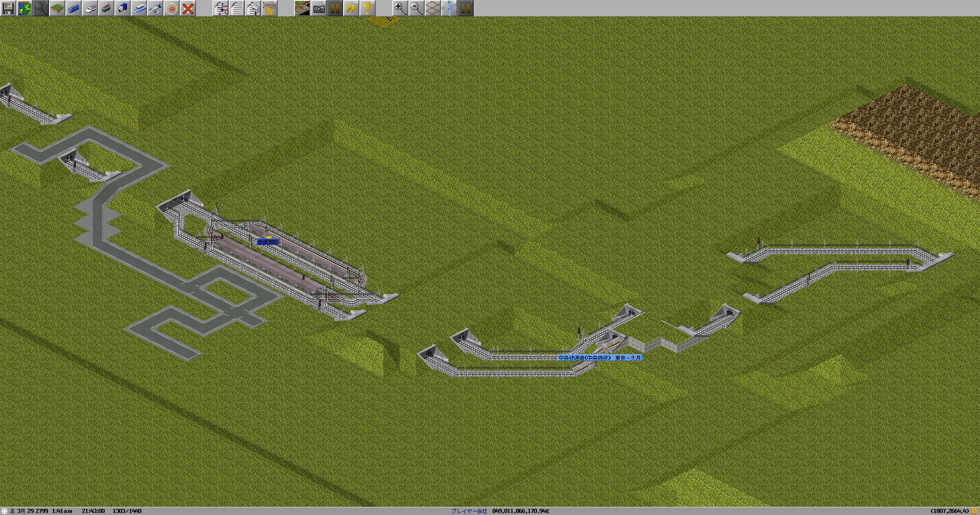The width and height of the screenshot is (980, 515).
Task: Open the terrain landscaping tools
Action: tap(57, 8)
